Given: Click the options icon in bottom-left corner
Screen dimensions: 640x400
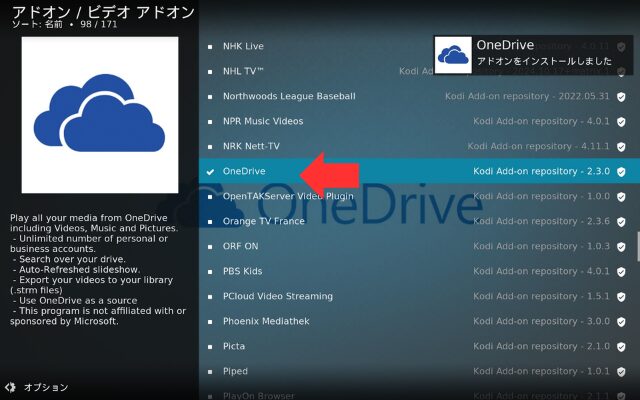Looking at the screenshot, I should [x=11, y=387].
